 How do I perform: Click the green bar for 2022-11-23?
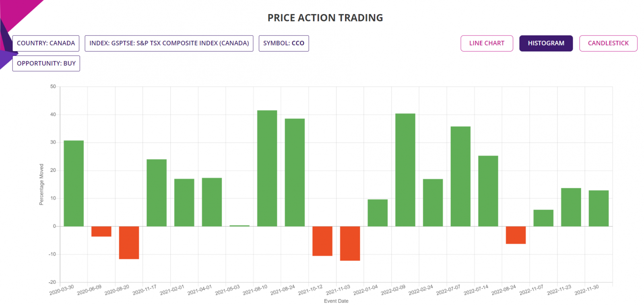click(571, 207)
